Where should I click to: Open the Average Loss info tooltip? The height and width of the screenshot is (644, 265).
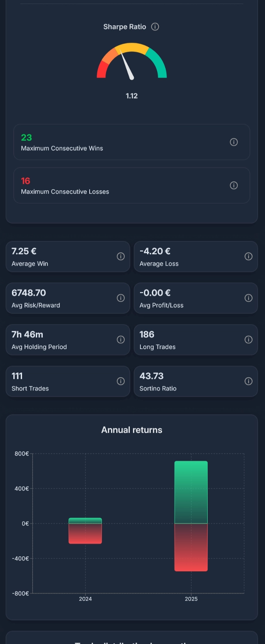[x=248, y=256]
